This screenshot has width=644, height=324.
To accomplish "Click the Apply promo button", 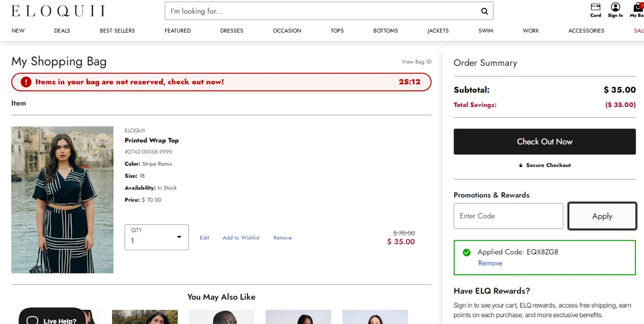I will pos(602,216).
